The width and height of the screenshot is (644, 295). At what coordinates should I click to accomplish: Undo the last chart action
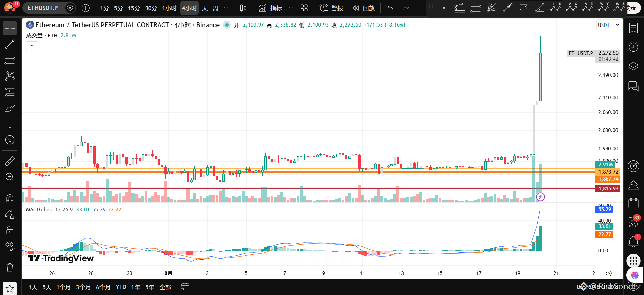tap(390, 8)
